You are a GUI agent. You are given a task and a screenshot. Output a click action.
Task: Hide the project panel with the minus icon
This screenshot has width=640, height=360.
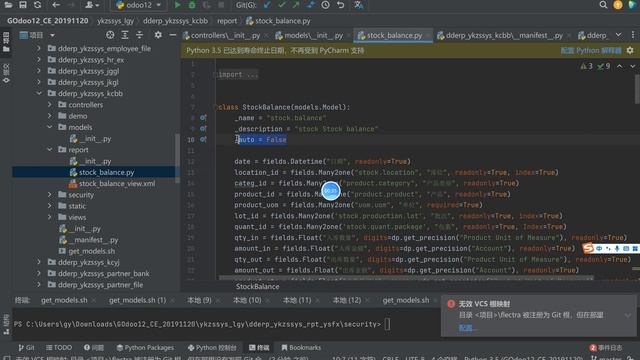pos(173,35)
